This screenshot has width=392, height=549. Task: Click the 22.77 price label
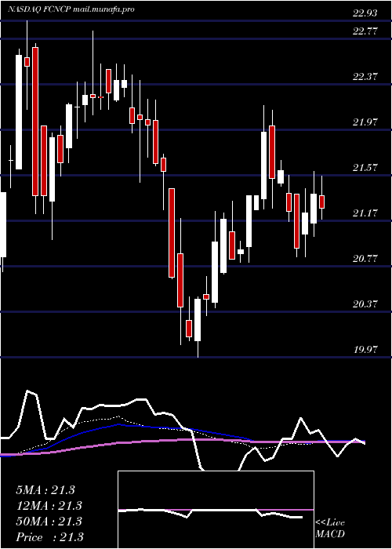tap(365, 31)
